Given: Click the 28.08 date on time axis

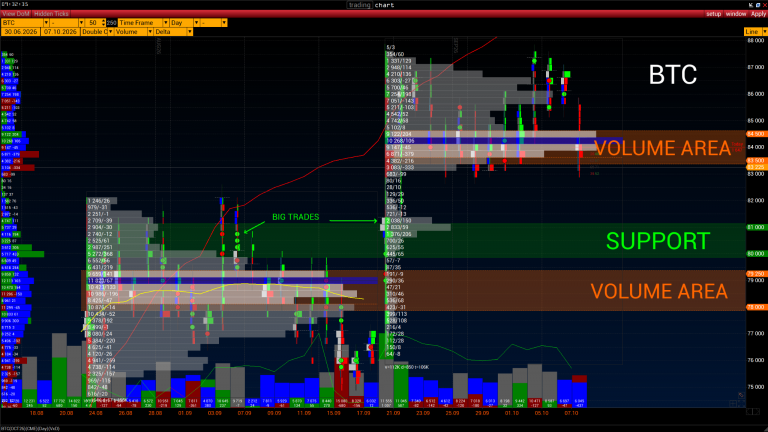Looking at the screenshot, I should 155,413.
